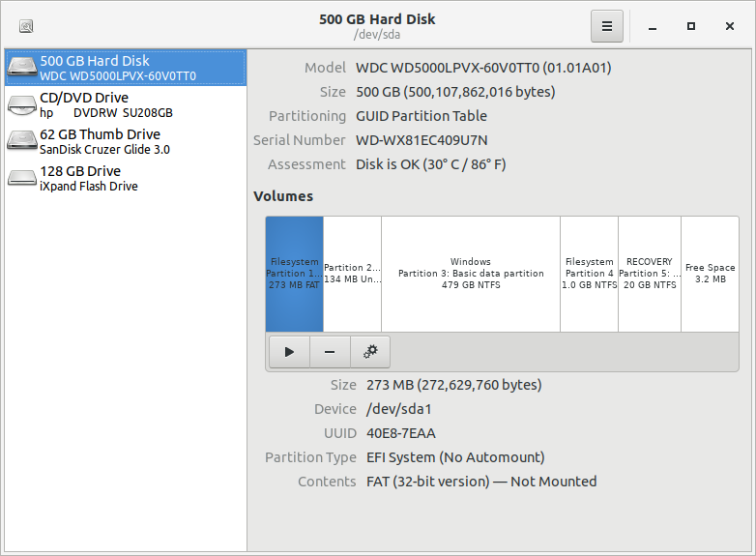Click the /dev/sda1 device value

tap(399, 409)
